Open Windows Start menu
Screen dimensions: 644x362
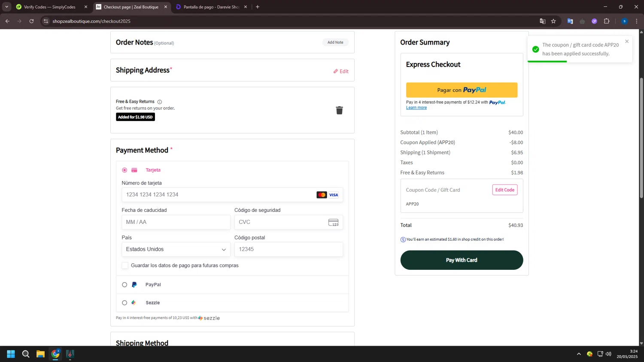(11, 354)
